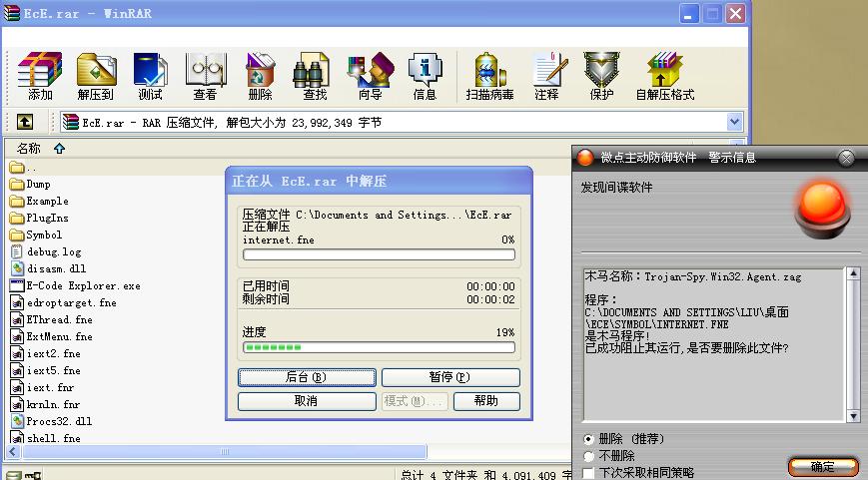Image resolution: width=868 pixels, height=480 pixels.
Task: Click scroll-down arrow in alert message box
Action: (x=853, y=416)
